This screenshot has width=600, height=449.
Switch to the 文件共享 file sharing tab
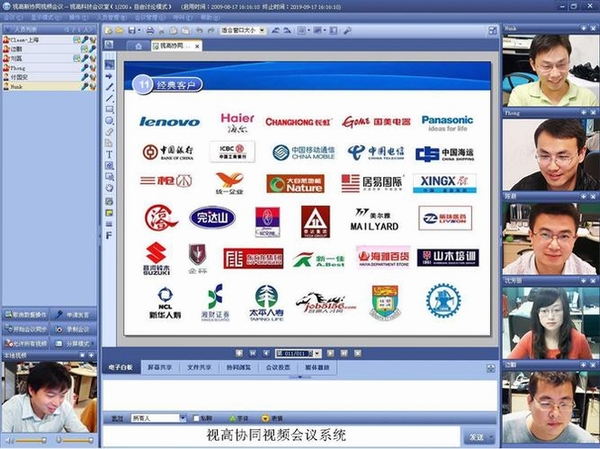(x=199, y=367)
